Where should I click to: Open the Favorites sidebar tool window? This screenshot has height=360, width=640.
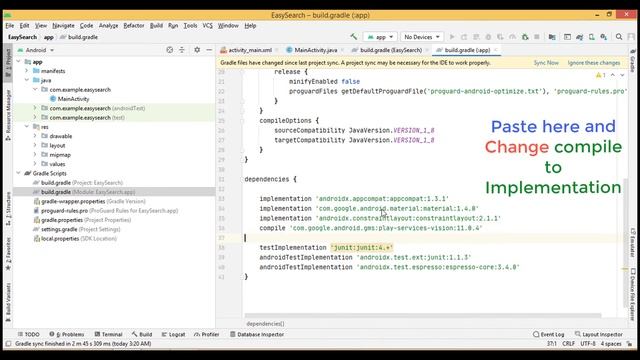click(x=8, y=253)
